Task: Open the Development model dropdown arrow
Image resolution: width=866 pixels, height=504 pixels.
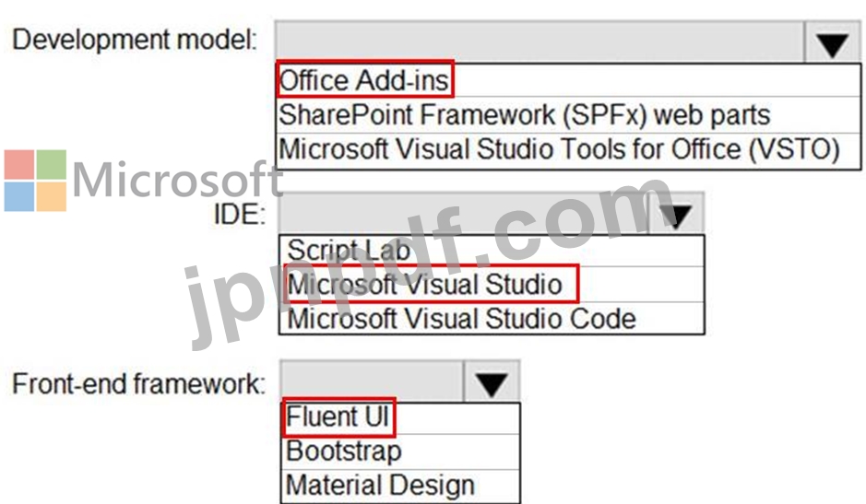Action: 832,42
